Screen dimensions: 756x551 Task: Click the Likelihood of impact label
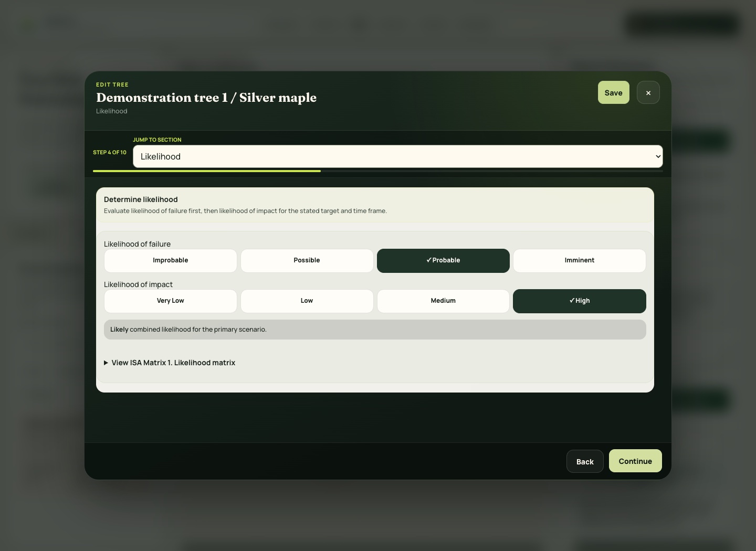138,284
